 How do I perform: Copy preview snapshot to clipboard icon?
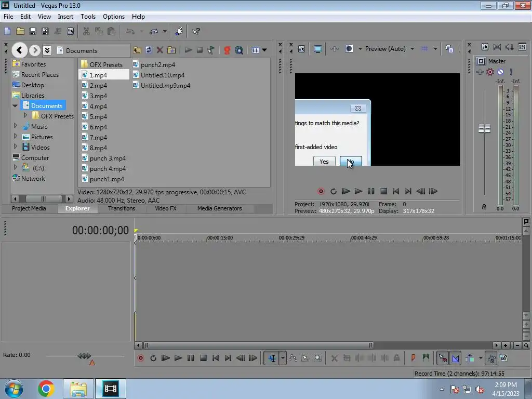[449, 49]
